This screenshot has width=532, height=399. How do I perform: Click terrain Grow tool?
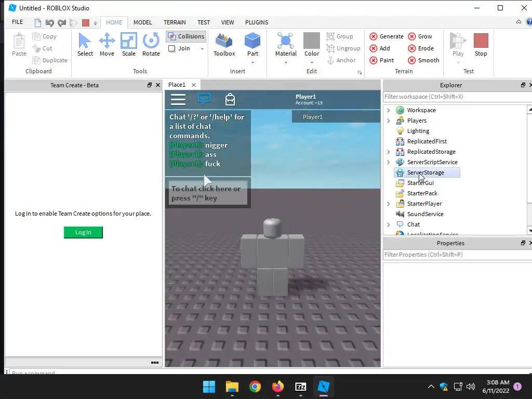click(420, 36)
